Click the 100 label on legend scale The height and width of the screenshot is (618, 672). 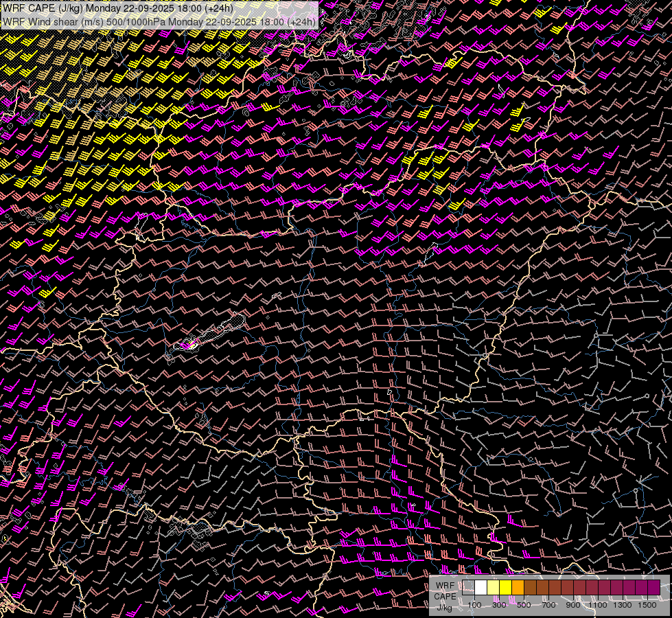coord(474,605)
